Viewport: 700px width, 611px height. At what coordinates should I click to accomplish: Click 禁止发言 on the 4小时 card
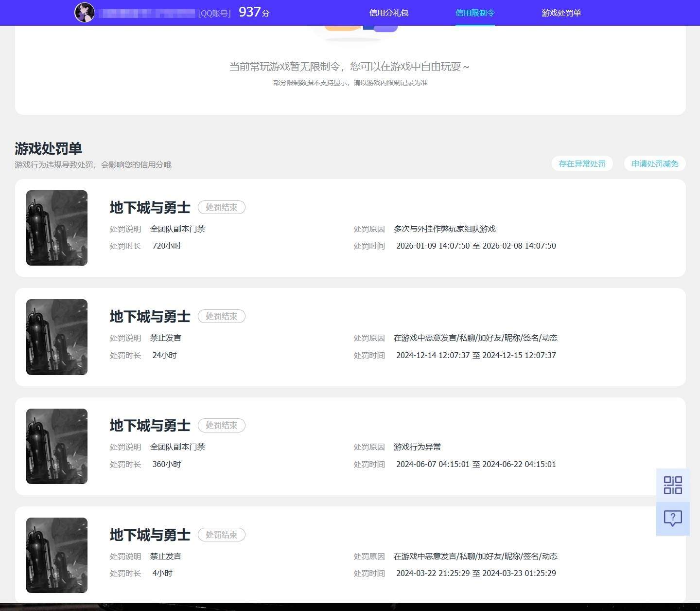pyautogui.click(x=166, y=556)
